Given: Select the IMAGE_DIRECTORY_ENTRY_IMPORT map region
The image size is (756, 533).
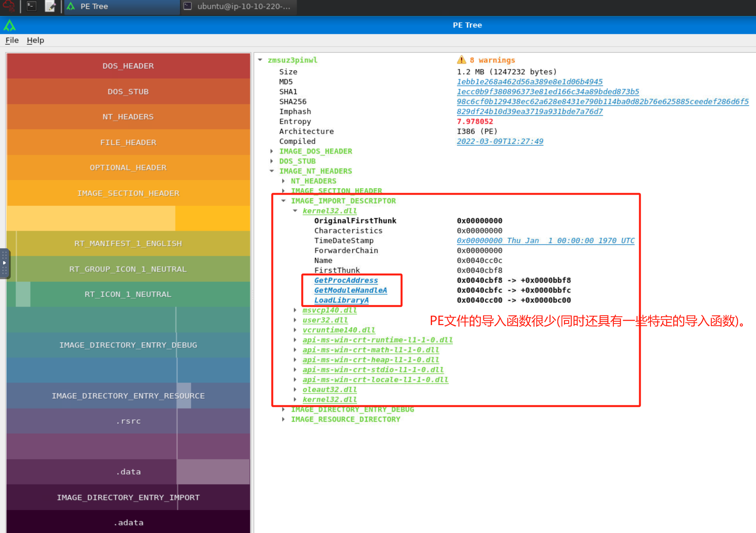Looking at the screenshot, I should pos(128,497).
